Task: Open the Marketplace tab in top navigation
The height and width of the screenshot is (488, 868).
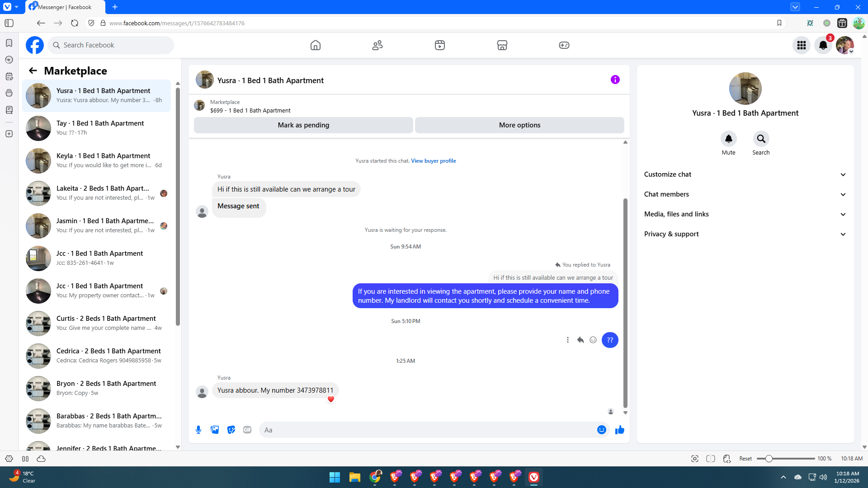Action: 502,45
